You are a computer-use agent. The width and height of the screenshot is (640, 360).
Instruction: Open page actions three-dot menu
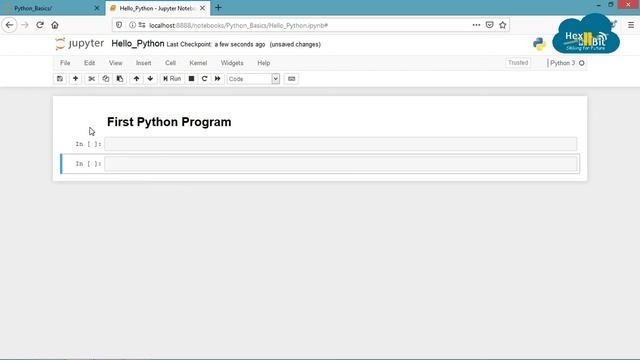tap(476, 25)
